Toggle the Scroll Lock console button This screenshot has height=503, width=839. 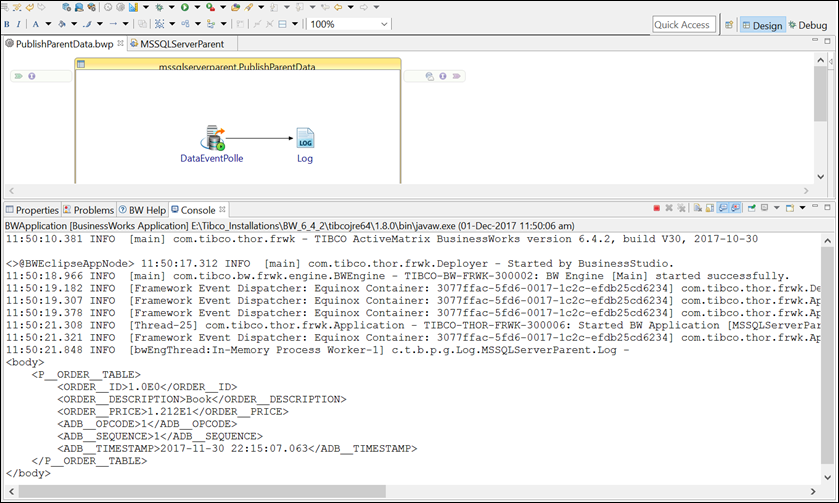coord(710,208)
